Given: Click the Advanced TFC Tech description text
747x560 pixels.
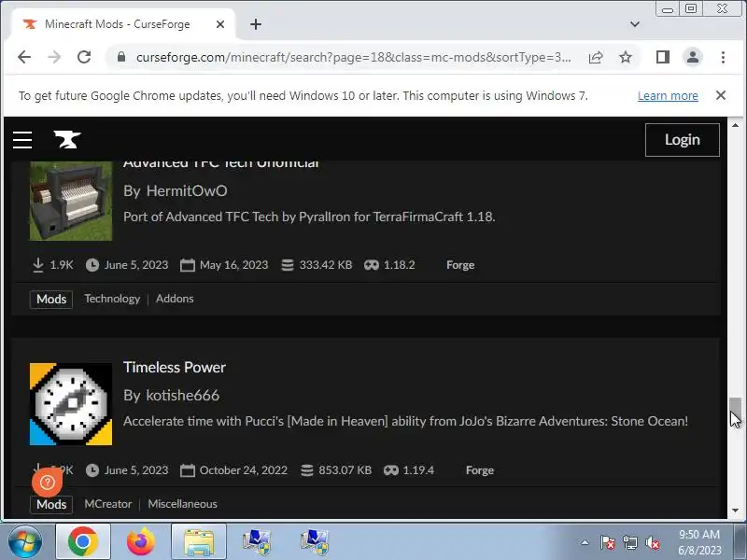Looking at the screenshot, I should tap(309, 217).
